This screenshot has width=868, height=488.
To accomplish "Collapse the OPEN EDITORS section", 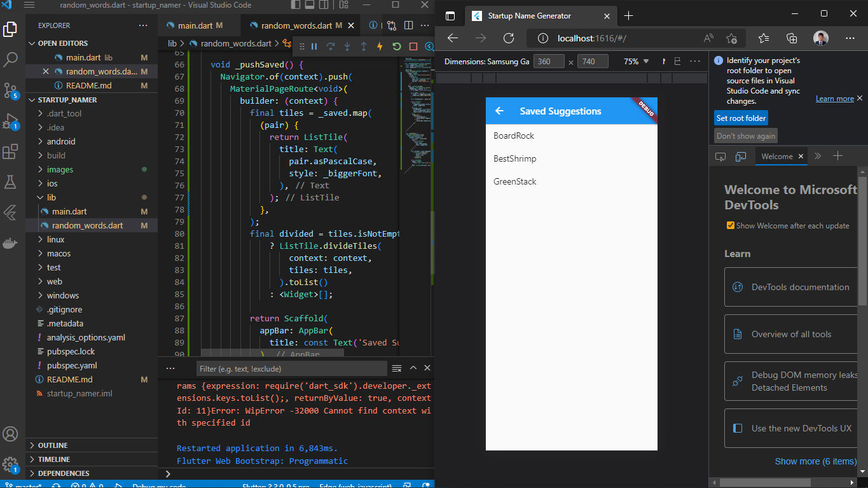I will [x=92, y=43].
